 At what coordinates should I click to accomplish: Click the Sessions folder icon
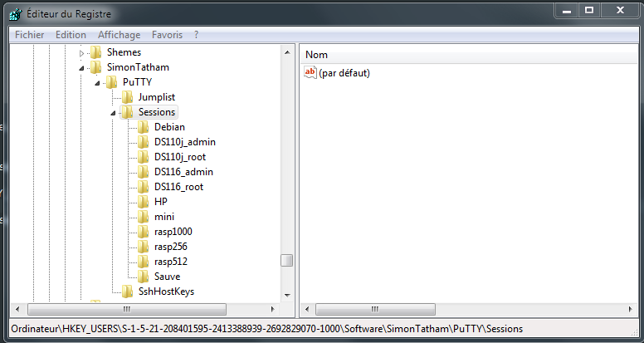coord(127,112)
